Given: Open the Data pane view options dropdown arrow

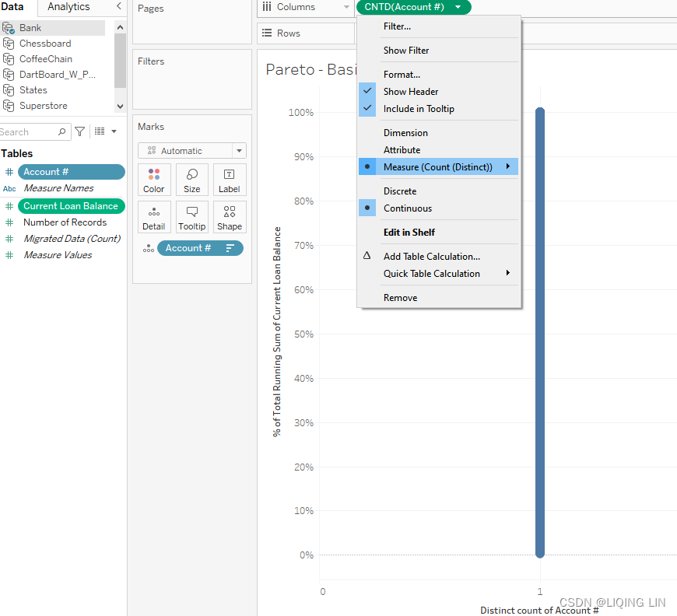Looking at the screenshot, I should tap(114, 131).
